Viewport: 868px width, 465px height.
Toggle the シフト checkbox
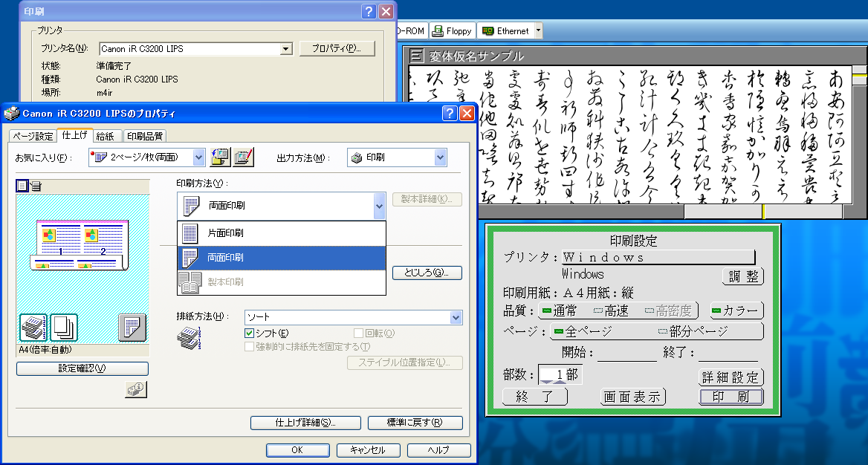click(x=250, y=334)
